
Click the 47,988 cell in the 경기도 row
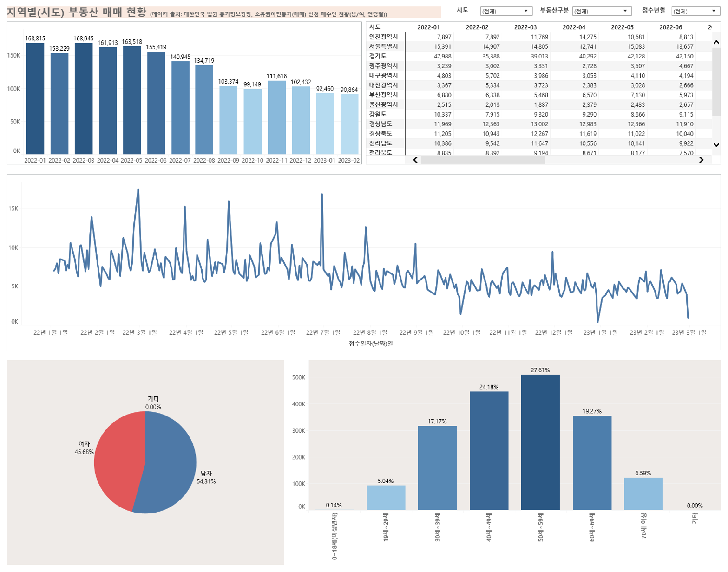click(442, 56)
